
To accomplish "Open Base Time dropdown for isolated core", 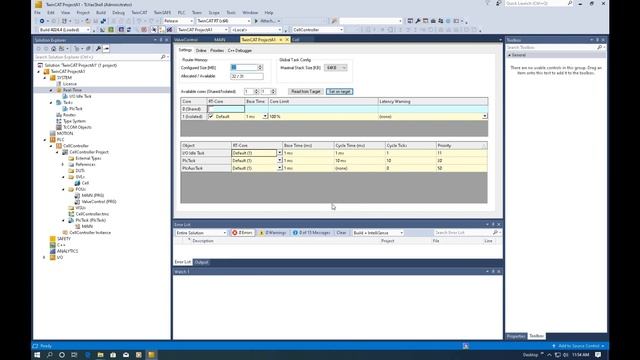I will (265, 116).
